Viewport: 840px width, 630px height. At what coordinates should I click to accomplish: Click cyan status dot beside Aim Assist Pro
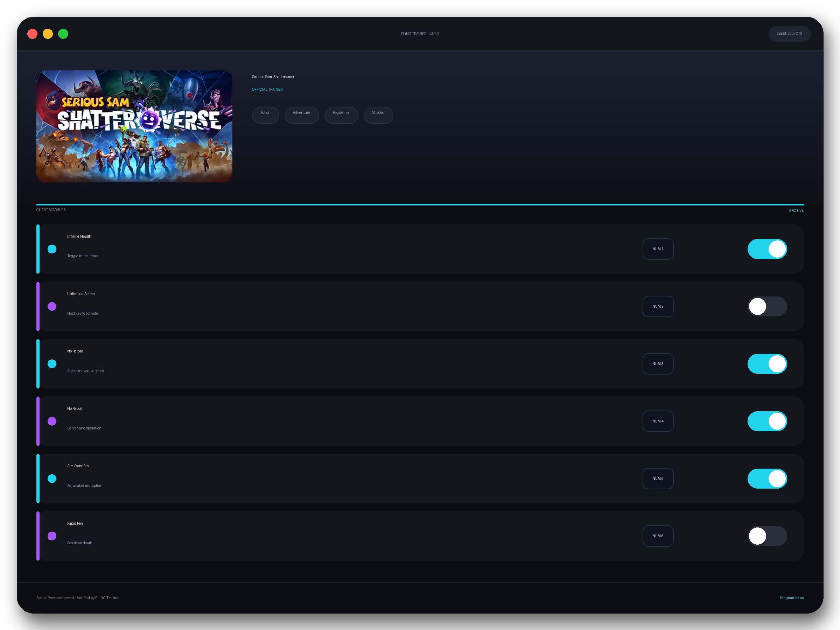(52, 478)
